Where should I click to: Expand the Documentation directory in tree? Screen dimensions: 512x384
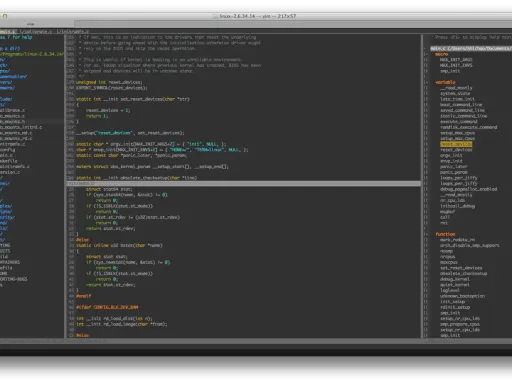pos(14,76)
